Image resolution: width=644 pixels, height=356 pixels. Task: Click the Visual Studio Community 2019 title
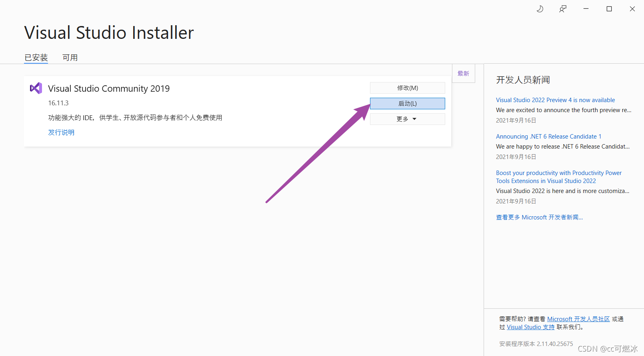109,88
